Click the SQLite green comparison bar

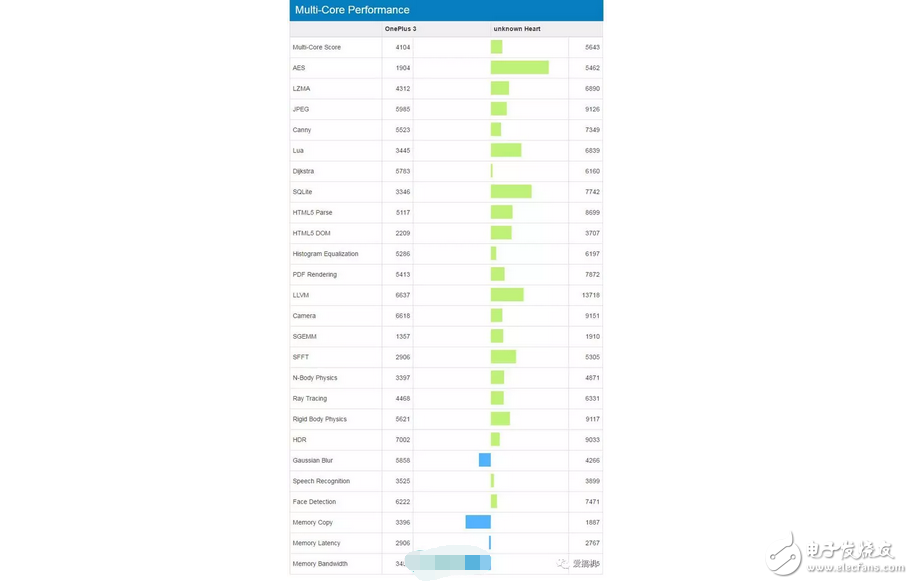click(x=511, y=192)
